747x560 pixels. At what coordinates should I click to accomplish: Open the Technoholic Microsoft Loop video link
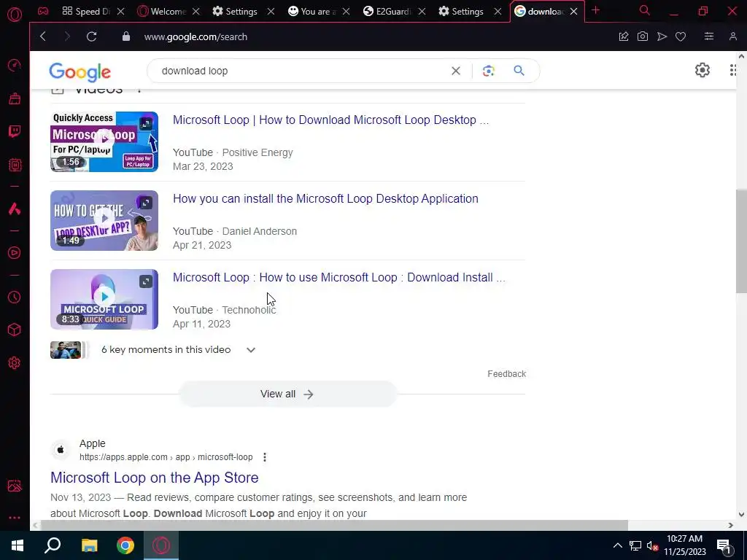pyautogui.click(x=338, y=278)
